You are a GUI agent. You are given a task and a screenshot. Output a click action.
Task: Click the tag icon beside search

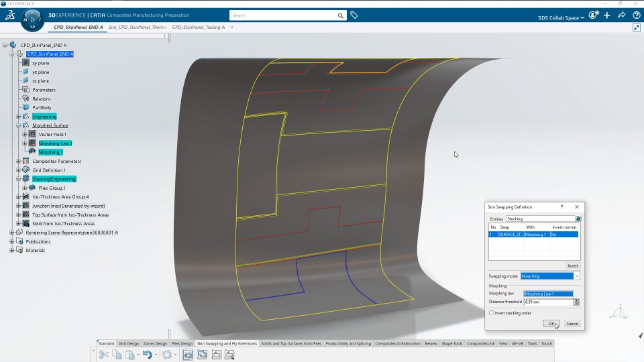(x=354, y=15)
